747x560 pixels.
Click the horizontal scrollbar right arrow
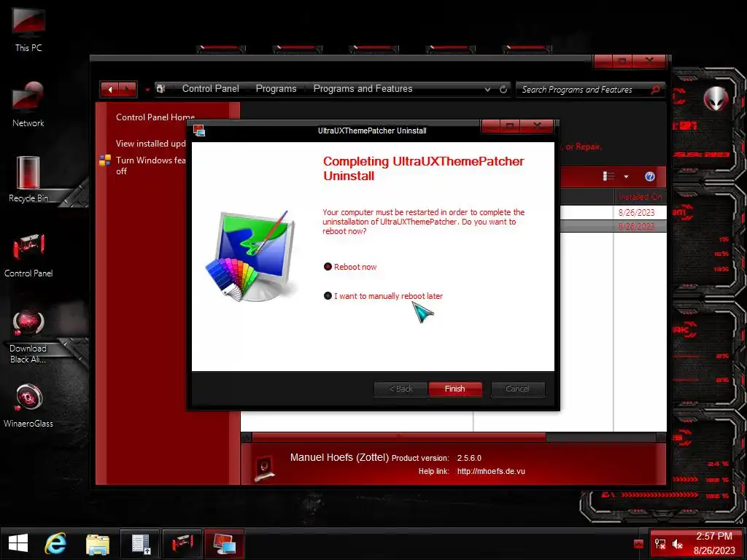click(x=661, y=437)
